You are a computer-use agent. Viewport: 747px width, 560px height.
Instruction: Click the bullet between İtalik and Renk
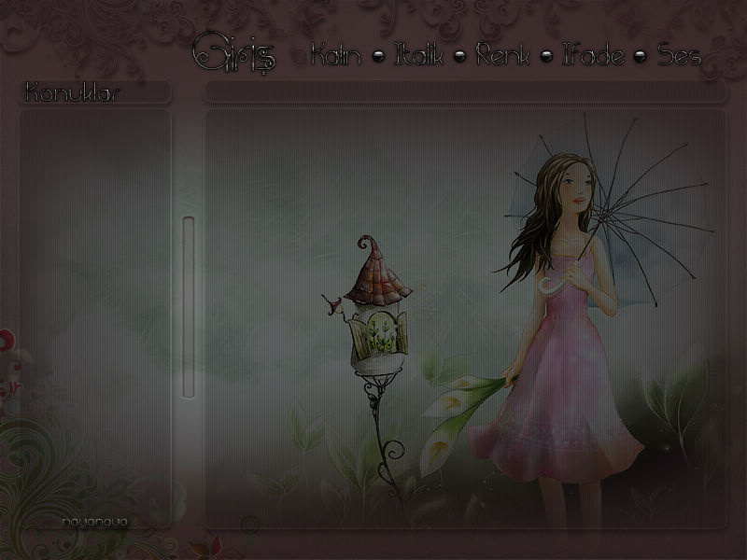459,56
